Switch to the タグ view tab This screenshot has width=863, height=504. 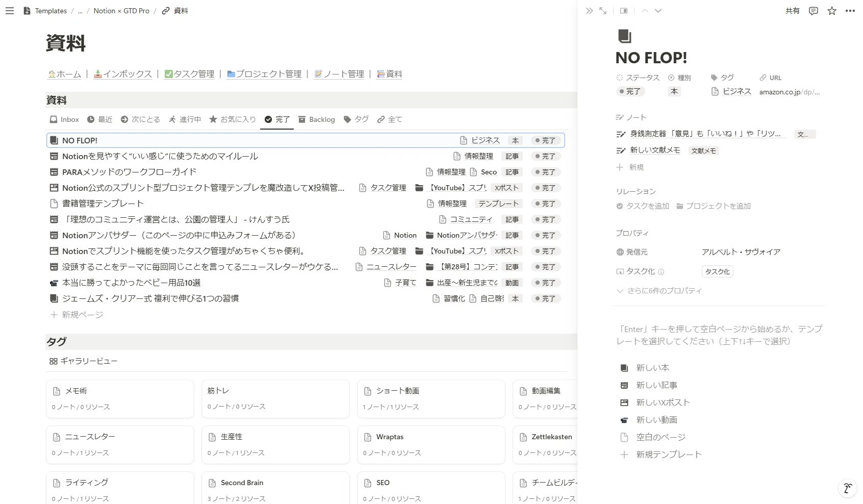pyautogui.click(x=356, y=119)
